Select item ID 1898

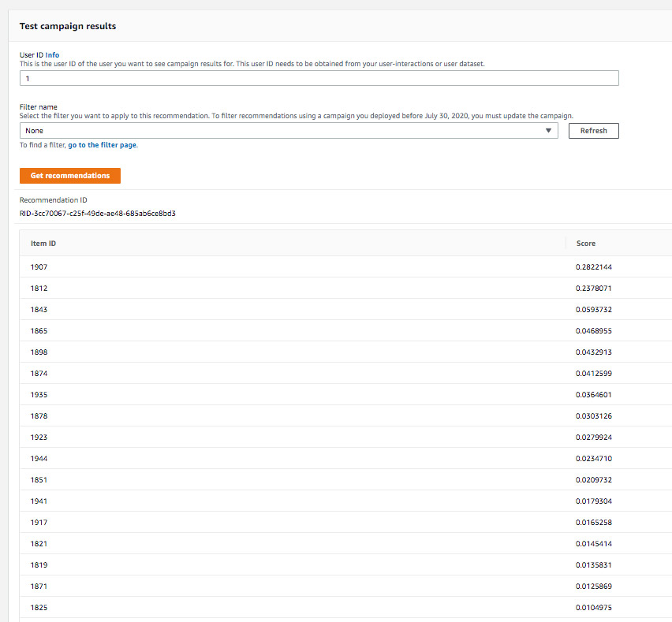[x=39, y=352]
